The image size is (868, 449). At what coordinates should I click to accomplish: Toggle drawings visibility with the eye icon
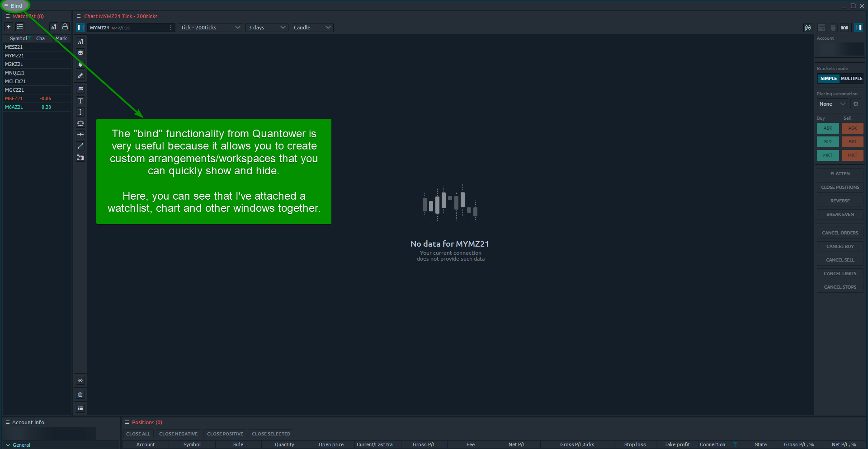(80, 381)
